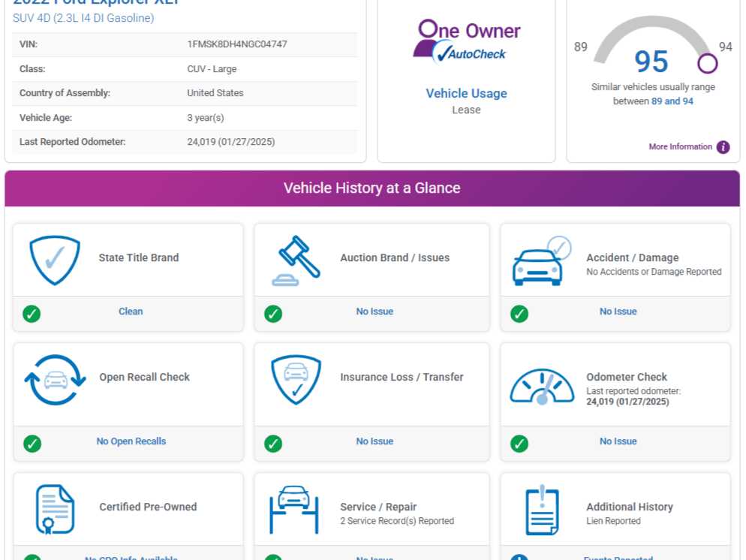
Task: Click green checkmark in Auction Brand card
Action: point(273,314)
